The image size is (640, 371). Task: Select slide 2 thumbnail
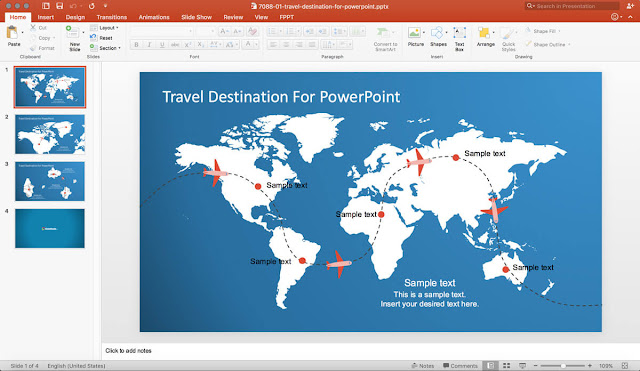click(50, 134)
